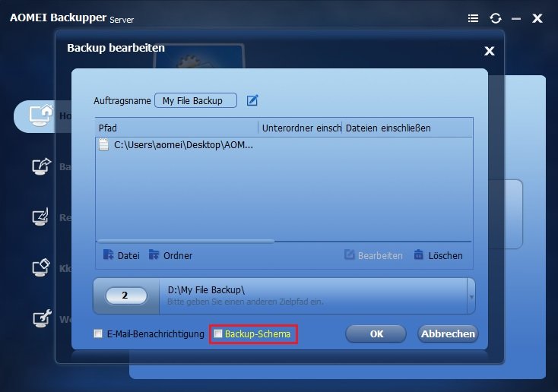This screenshot has height=392, width=558.
Task: Click Löschen to delete entry
Action: 438,255
